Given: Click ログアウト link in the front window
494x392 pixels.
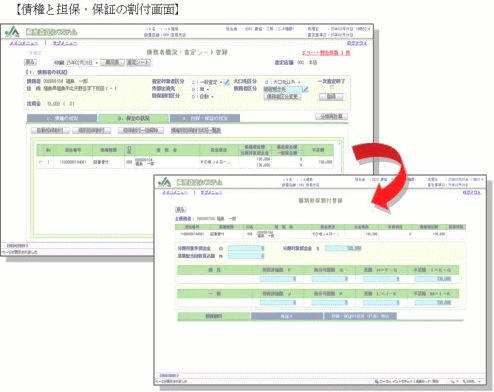Looking at the screenshot, I should point(471,193).
